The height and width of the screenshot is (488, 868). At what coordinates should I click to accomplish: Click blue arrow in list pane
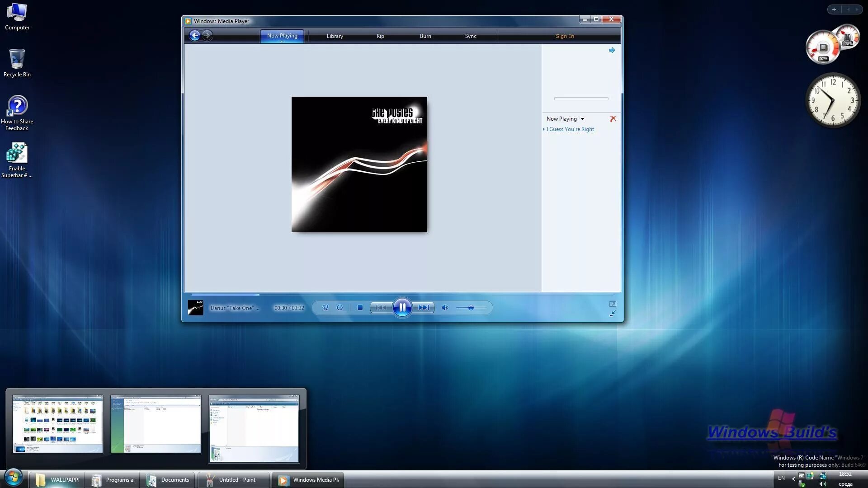pyautogui.click(x=612, y=50)
